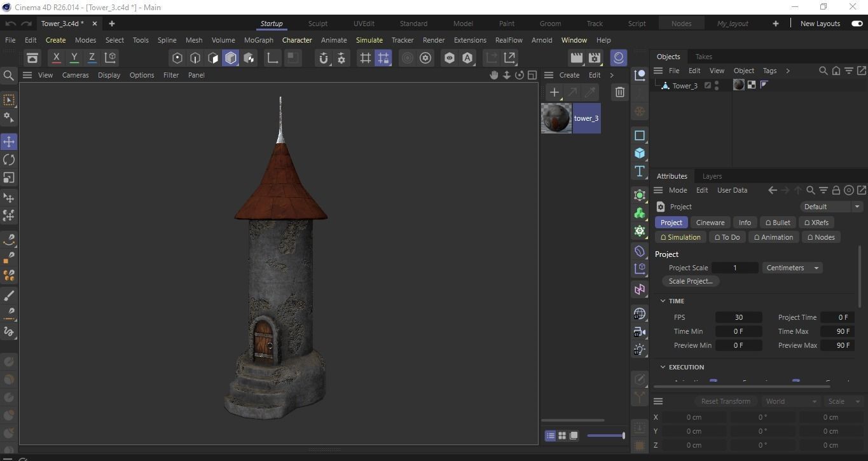Collapse the EXECUTION section
868x461 pixels.
663,367
